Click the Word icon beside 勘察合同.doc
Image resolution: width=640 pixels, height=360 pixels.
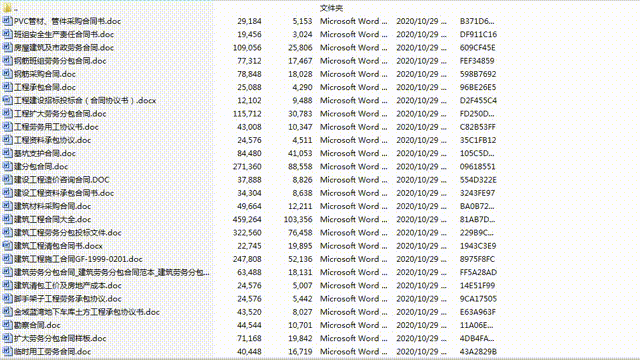tap(7, 325)
